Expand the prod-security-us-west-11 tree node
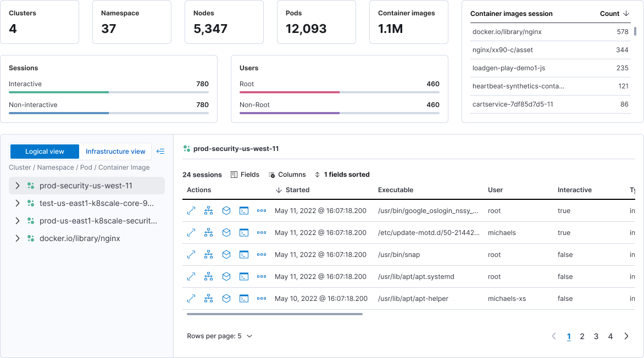 (x=18, y=186)
